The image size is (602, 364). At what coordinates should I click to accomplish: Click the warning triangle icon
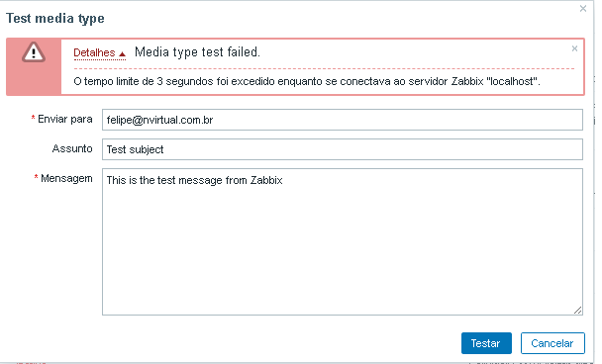pos(34,52)
